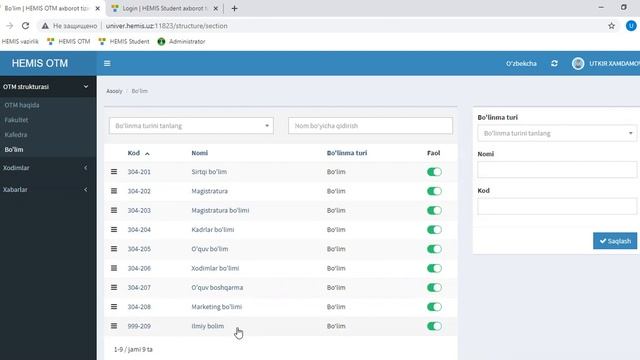
Task: Click the drag handle for O'quv boshqarma row
Action: point(114,287)
